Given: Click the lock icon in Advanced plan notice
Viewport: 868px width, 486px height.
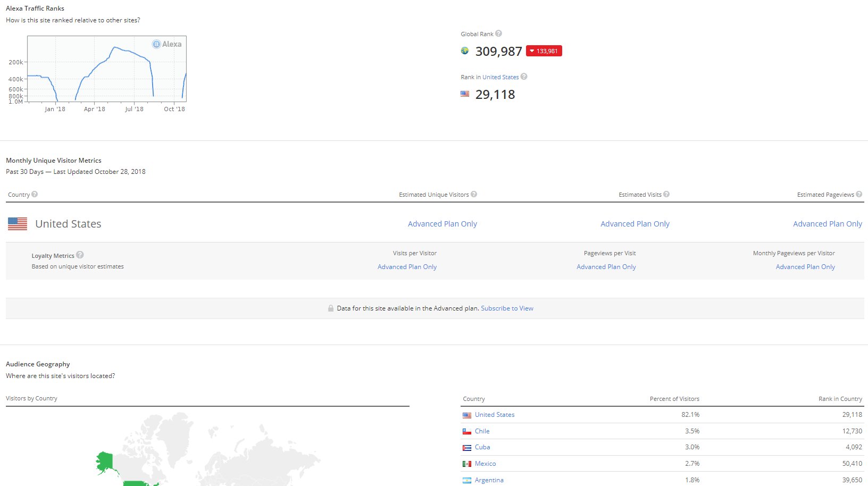Looking at the screenshot, I should 331,308.
